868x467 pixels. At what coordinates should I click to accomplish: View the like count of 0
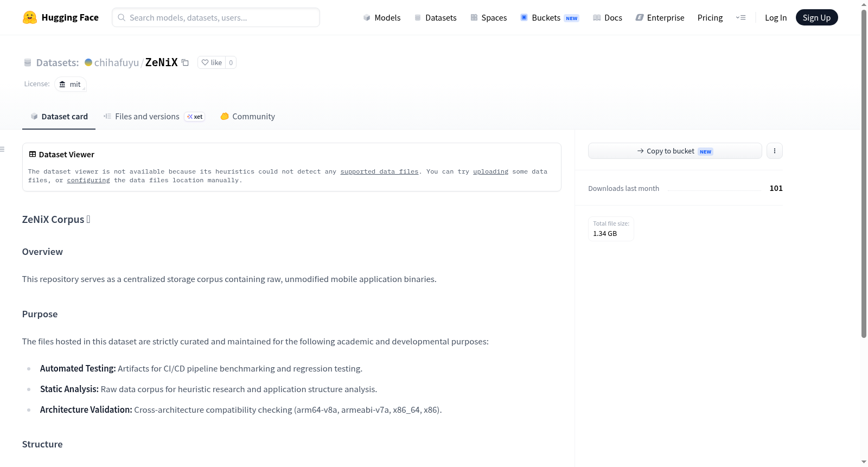click(231, 62)
